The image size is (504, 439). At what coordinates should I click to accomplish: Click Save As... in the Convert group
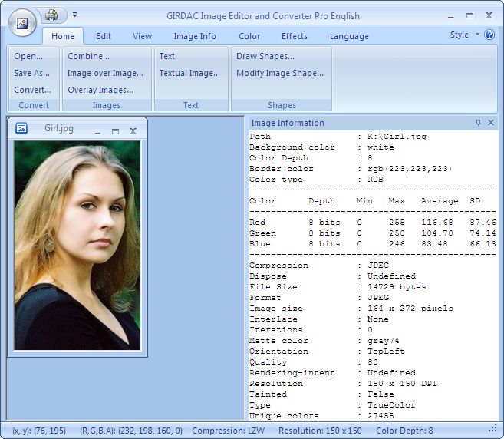pos(31,73)
